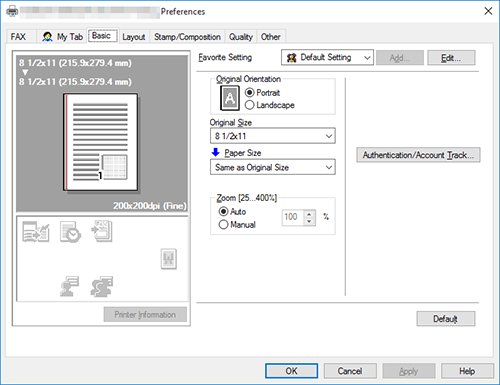
Task: Switch to the Layout tab
Action: [134, 37]
